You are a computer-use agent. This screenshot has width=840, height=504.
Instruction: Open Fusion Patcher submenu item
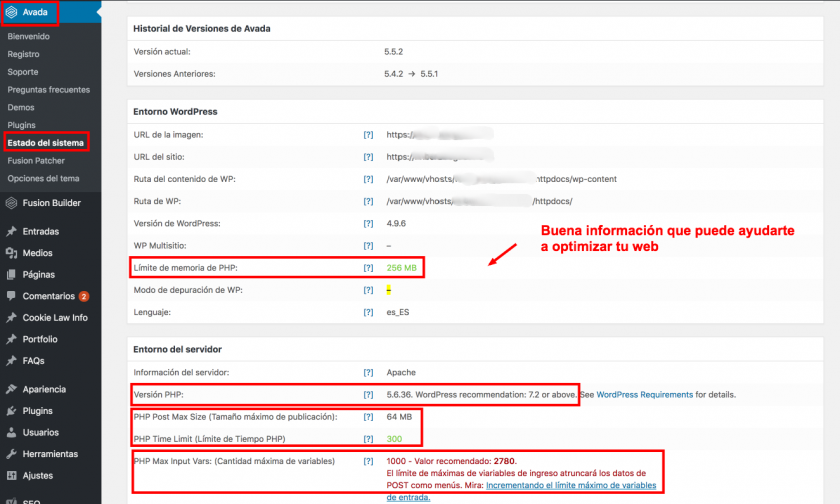coord(36,161)
